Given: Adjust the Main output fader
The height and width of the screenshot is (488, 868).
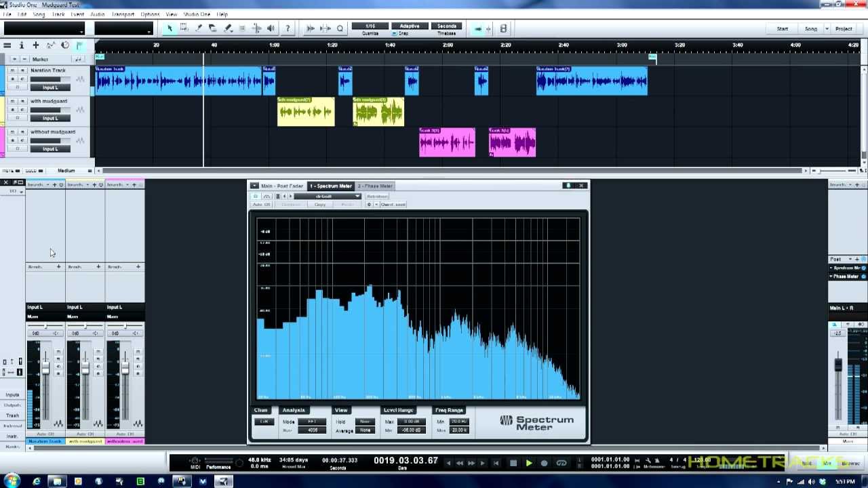Looking at the screenshot, I should [x=838, y=365].
